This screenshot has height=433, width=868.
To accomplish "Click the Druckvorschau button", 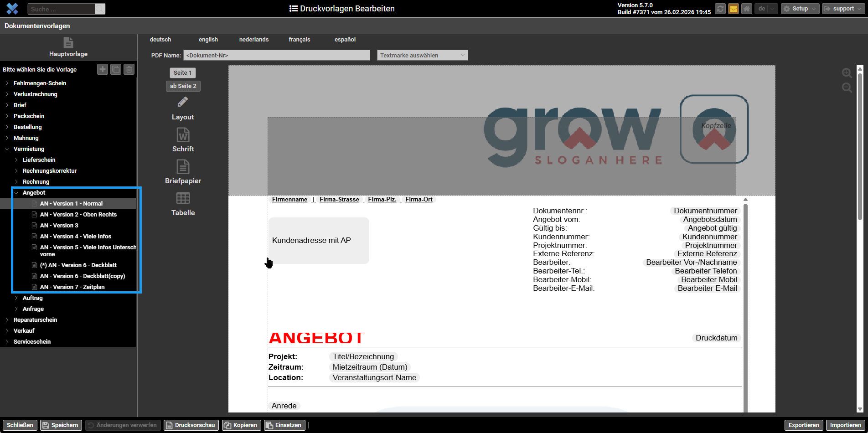I will (x=191, y=425).
